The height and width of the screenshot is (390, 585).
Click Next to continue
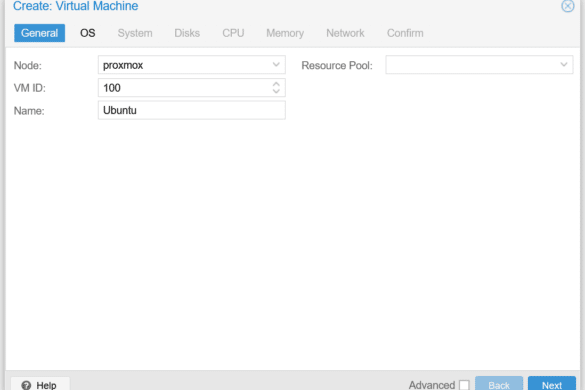[552, 384]
